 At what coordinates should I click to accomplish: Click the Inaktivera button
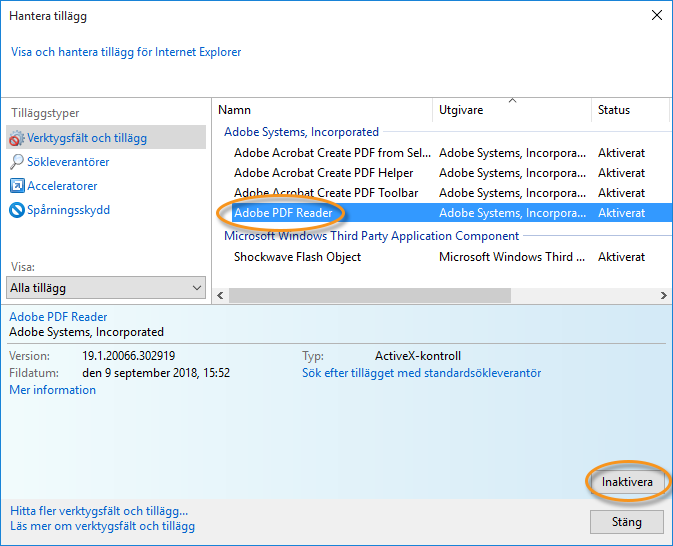627,482
